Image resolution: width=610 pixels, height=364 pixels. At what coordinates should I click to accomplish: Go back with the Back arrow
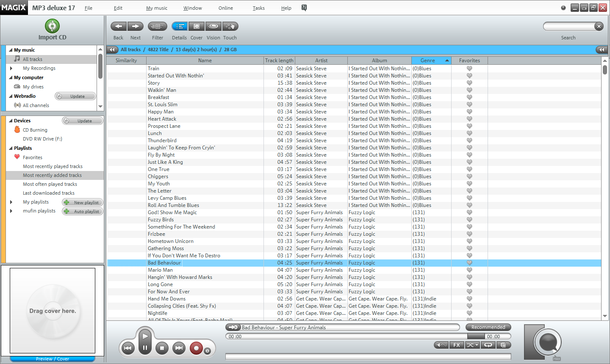(x=119, y=26)
